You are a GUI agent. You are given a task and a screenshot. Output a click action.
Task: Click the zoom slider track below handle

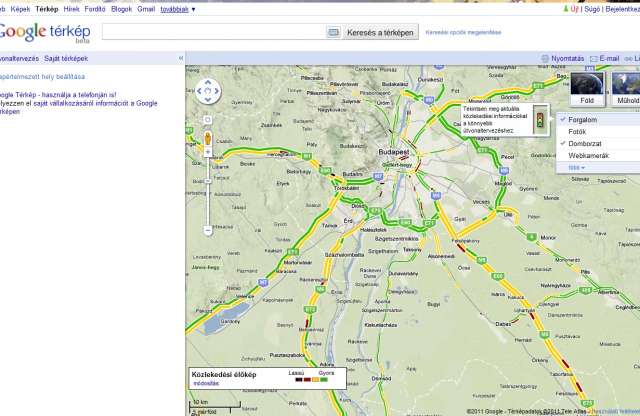click(x=208, y=204)
